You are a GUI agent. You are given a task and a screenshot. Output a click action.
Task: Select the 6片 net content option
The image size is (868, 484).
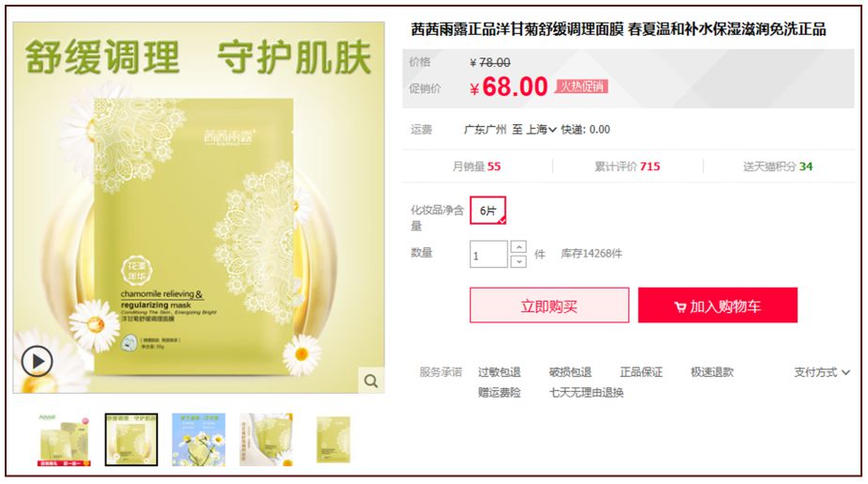[x=488, y=211]
